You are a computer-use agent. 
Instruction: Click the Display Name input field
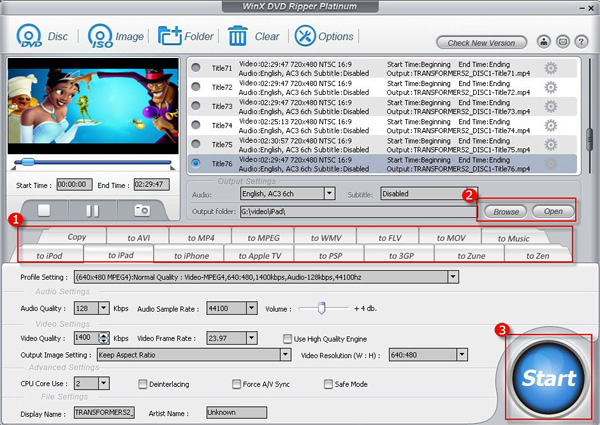tap(104, 412)
